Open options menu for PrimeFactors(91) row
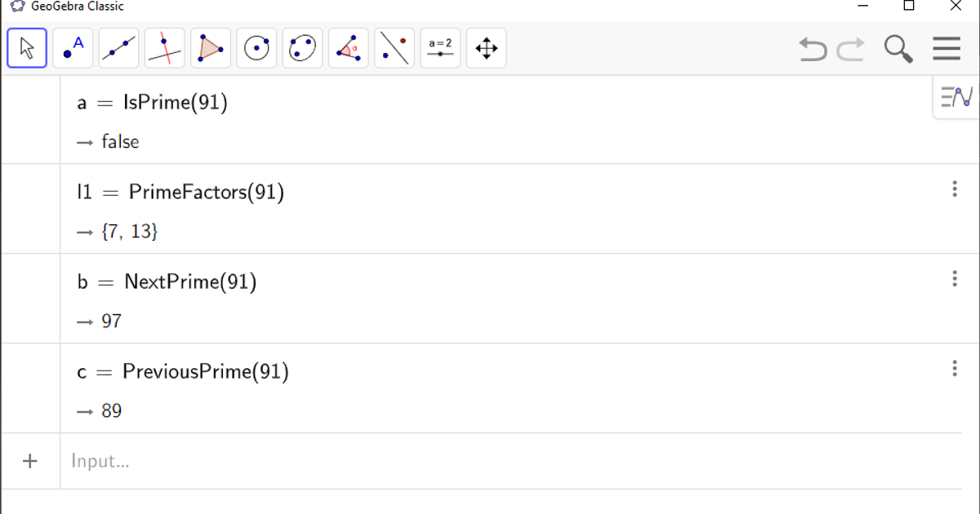980x514 pixels. pyautogui.click(x=955, y=189)
